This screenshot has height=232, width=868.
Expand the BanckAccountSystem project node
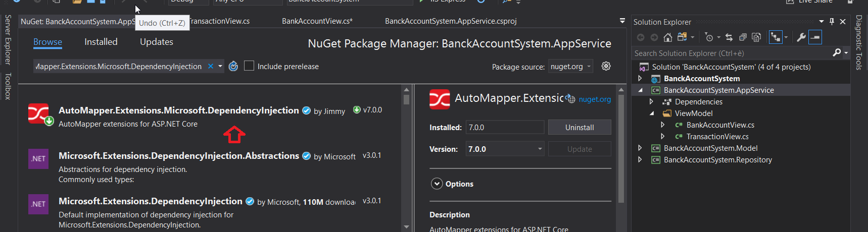(640, 78)
